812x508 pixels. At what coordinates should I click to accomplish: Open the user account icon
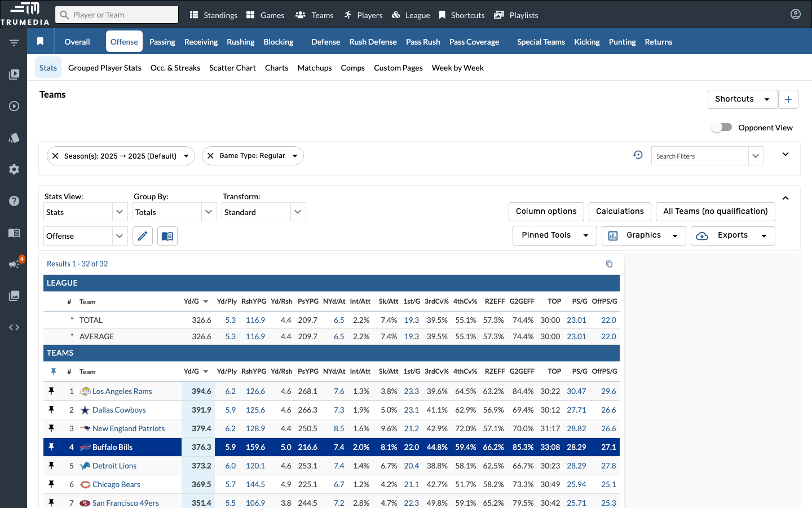point(796,14)
